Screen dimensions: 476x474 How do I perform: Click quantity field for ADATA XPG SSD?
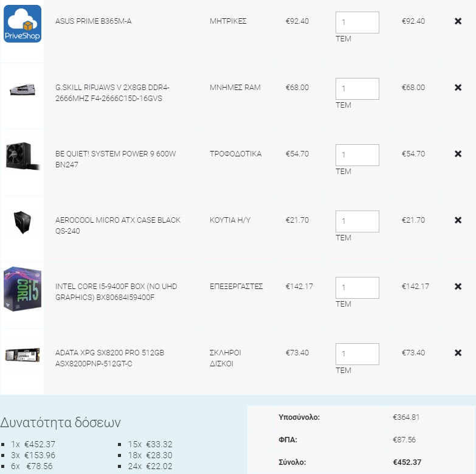pyautogui.click(x=357, y=354)
